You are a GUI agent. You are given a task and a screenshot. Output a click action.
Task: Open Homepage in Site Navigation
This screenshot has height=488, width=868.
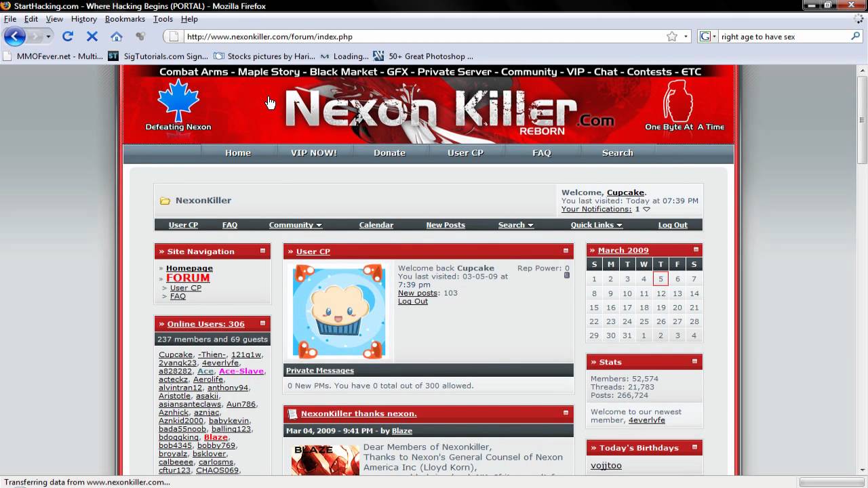click(189, 268)
